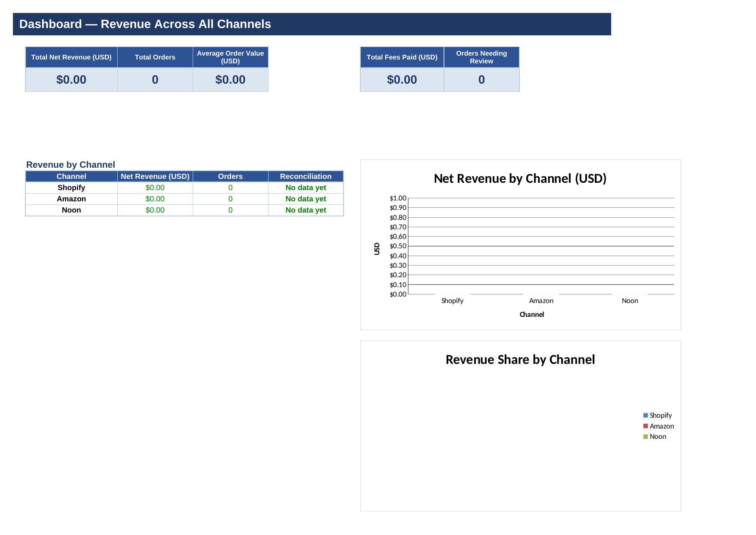Click Noon's No data yet reconciliation cell
The height and width of the screenshot is (535, 756).
[306, 210]
